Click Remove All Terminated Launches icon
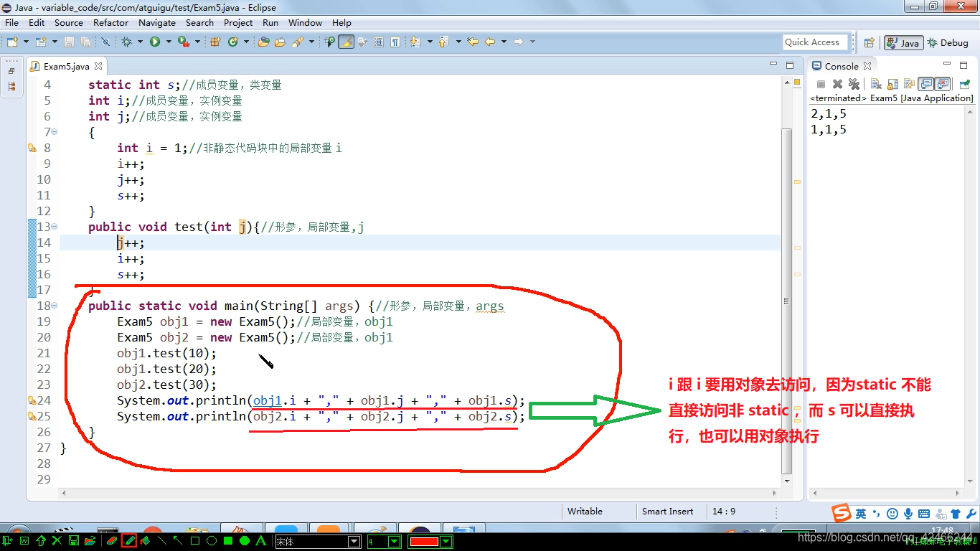Viewport: 980px width, 551px height. pyautogui.click(x=853, y=85)
